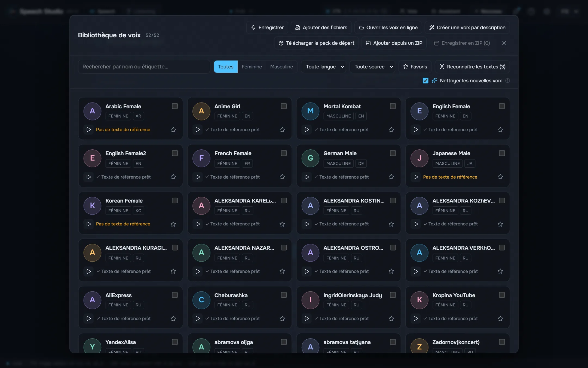Viewport: 588px width, 368px height.
Task: Play the AliExpress voice preview
Action: click(x=88, y=318)
